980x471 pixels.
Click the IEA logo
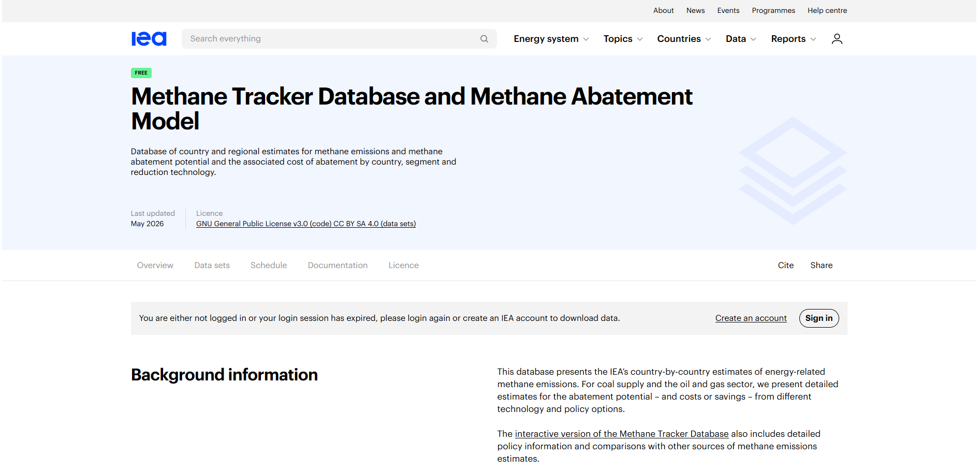click(x=149, y=39)
